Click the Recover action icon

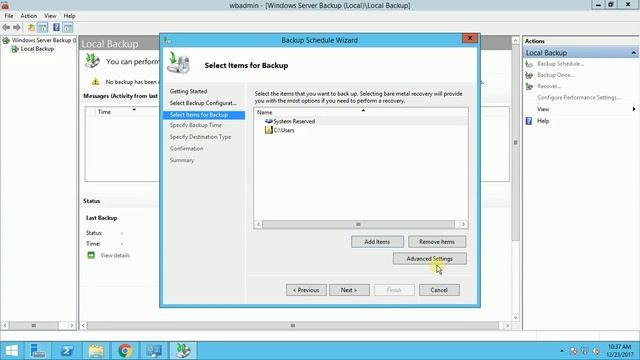point(529,86)
